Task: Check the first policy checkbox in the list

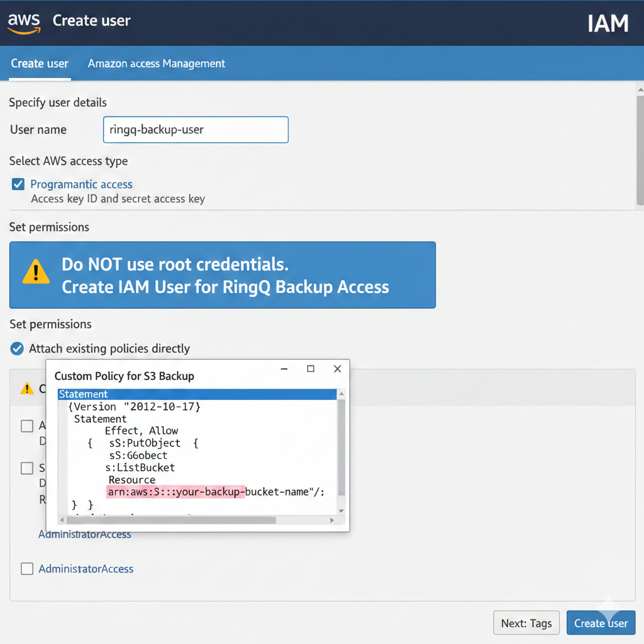Action: [27, 426]
